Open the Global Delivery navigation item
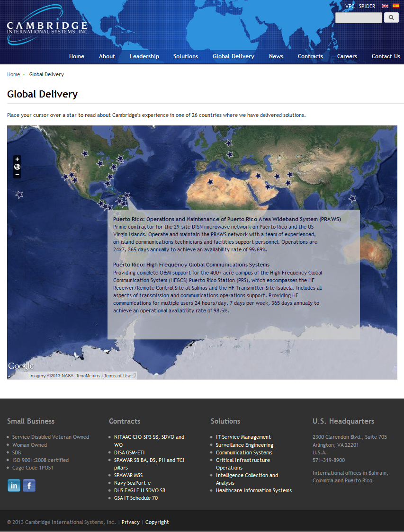The image size is (404, 532). [233, 56]
